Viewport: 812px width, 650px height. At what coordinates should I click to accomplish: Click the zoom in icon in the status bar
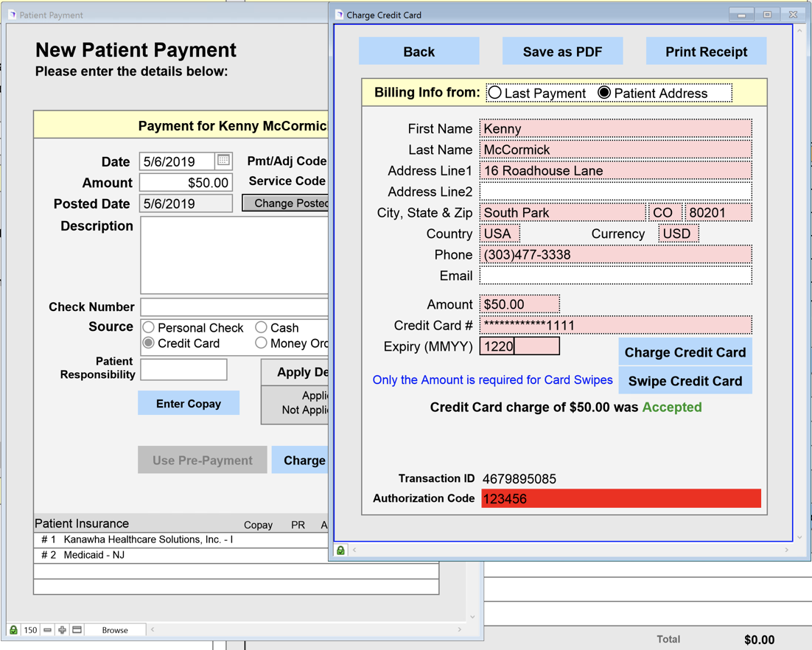point(63,630)
